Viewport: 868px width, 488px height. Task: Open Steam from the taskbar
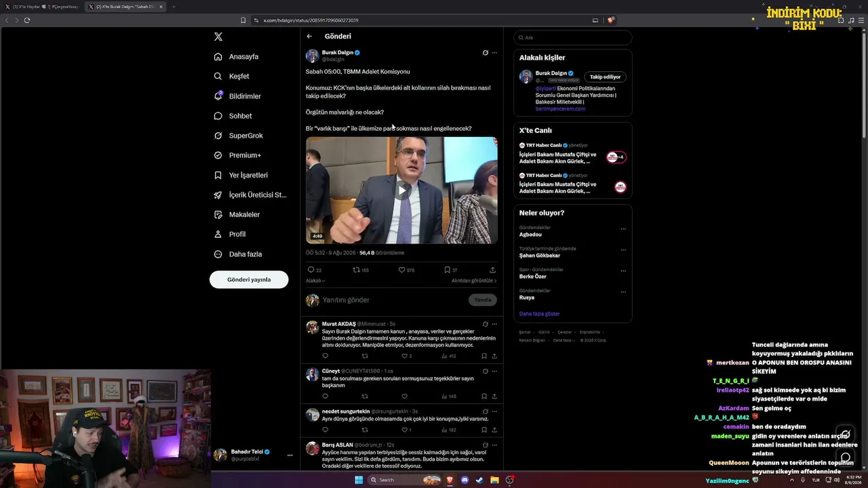(x=479, y=480)
